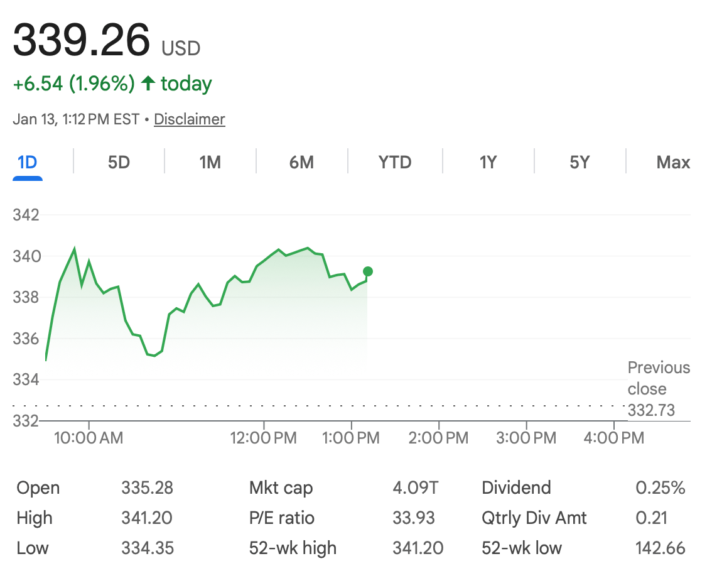Click the P/E ratio label
Image resolution: width=712 pixels, height=588 pixels.
(x=282, y=518)
